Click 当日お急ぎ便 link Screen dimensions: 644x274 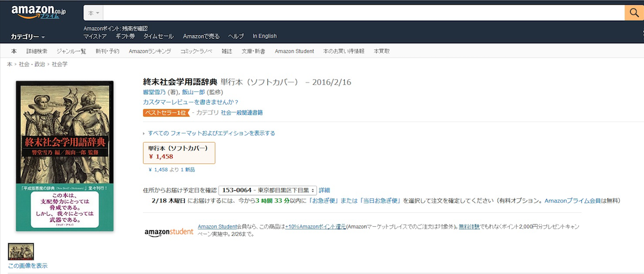click(x=380, y=201)
